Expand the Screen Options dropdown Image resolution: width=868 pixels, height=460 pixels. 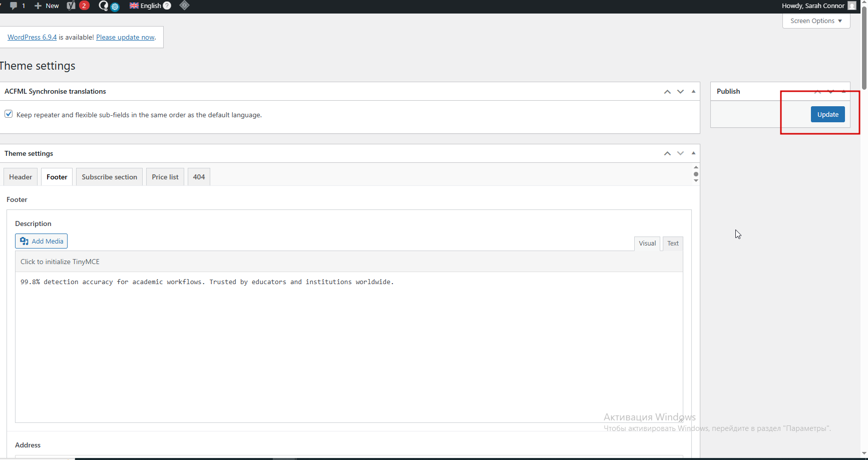click(816, 21)
